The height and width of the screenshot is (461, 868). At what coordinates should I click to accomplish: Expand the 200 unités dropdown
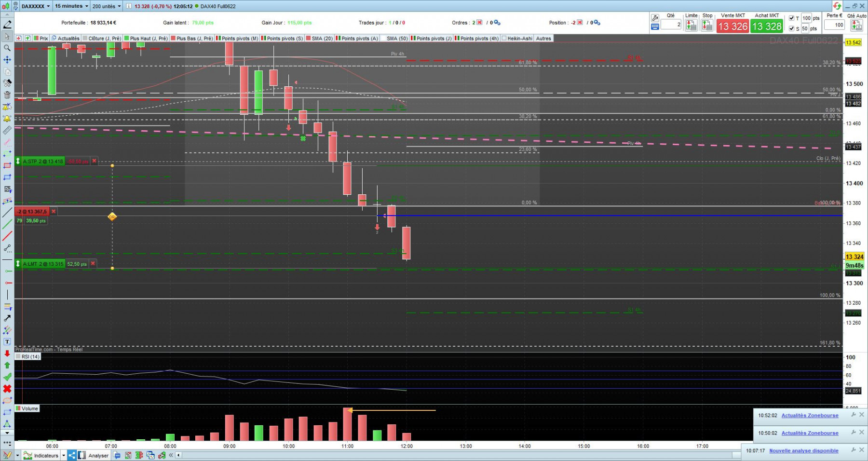(x=107, y=6)
